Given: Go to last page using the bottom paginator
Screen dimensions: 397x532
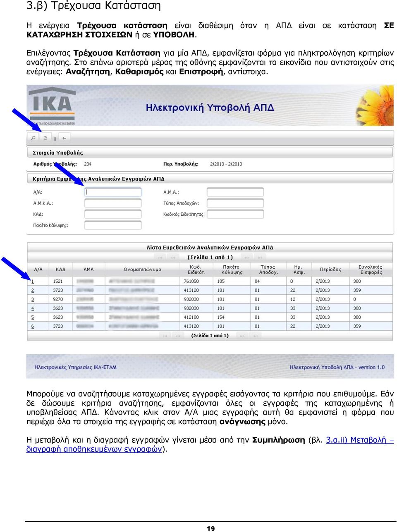Looking at the screenshot, I should click(255, 336).
